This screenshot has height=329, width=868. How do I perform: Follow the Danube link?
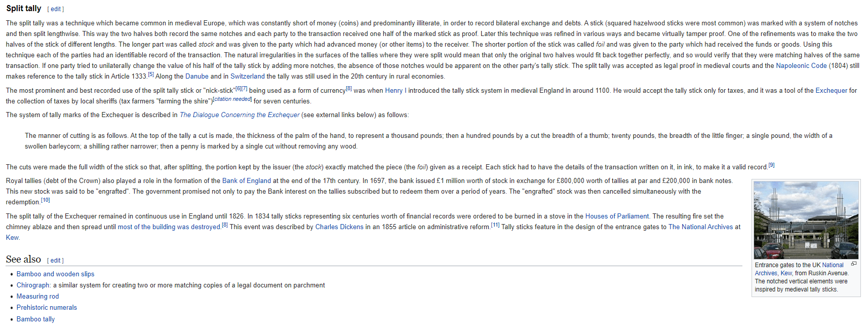[197, 77]
